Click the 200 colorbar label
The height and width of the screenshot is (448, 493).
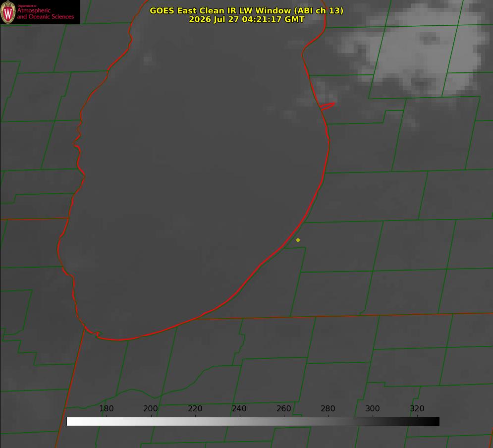pyautogui.click(x=151, y=408)
